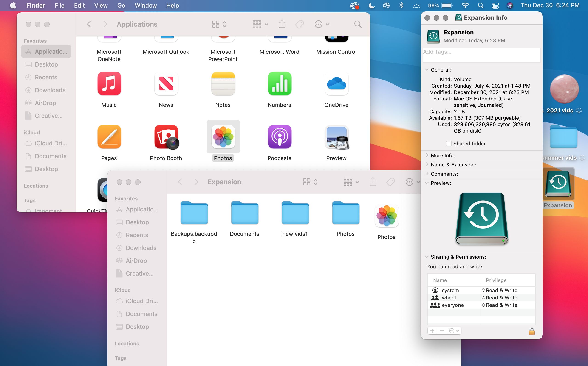
Task: Add a user with the plus button
Action: [x=432, y=331]
